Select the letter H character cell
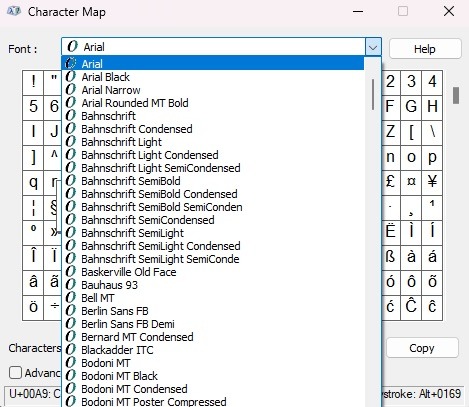 [x=432, y=107]
